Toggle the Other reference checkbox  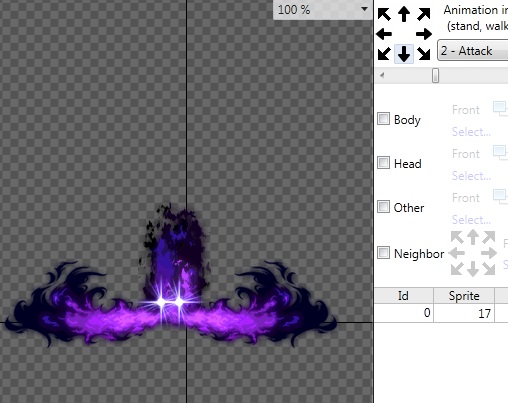coord(383,207)
